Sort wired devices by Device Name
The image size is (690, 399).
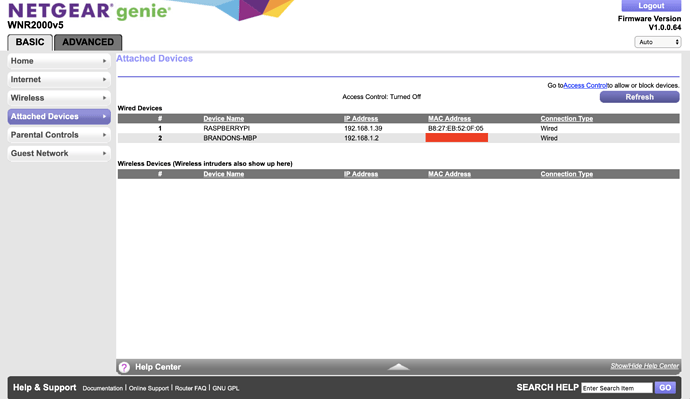coord(224,118)
